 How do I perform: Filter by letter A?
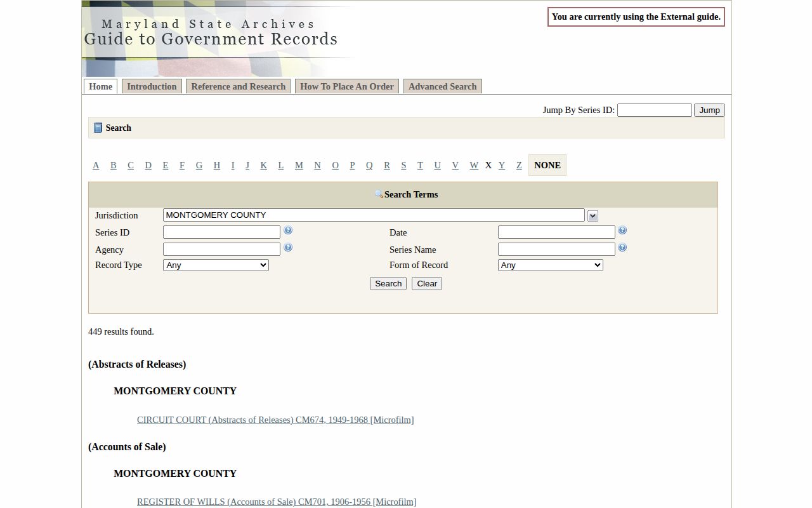(96, 165)
